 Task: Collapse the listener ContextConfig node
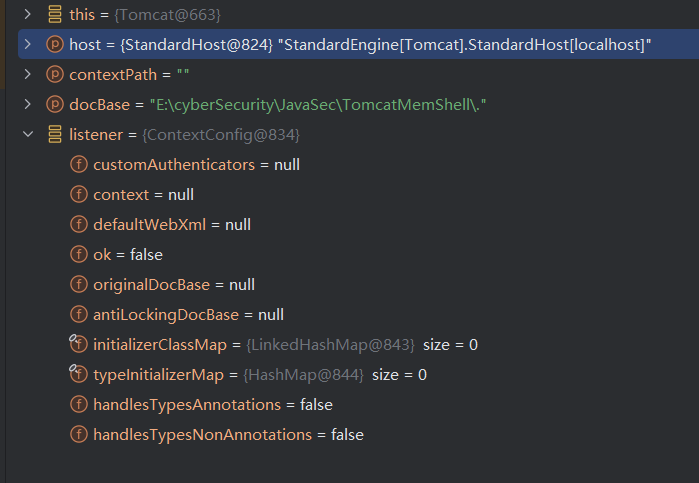pos(27,135)
